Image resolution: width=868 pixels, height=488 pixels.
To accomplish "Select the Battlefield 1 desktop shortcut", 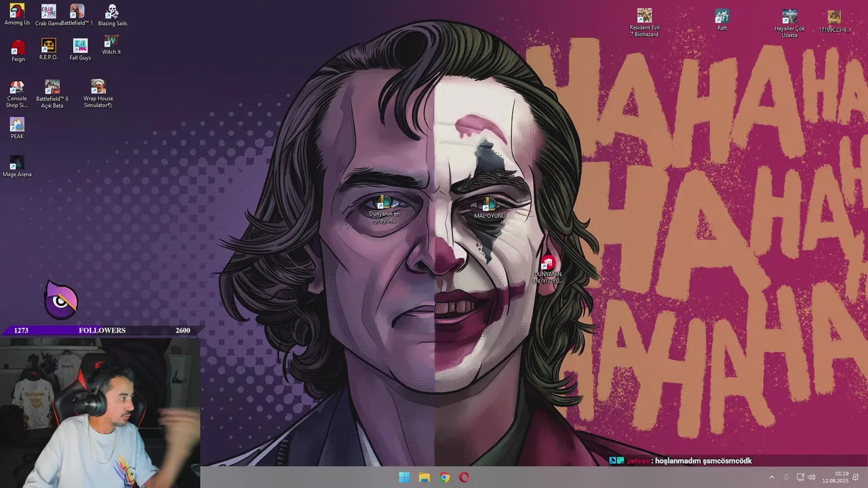I will click(77, 15).
